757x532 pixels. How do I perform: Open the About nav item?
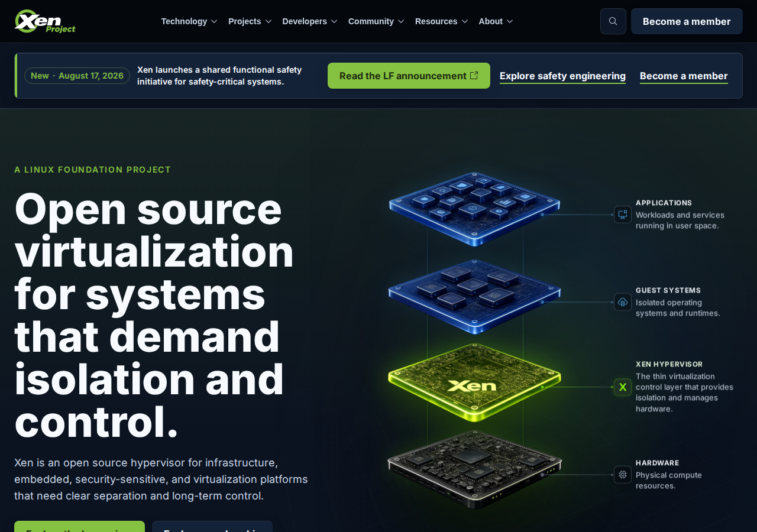496,21
